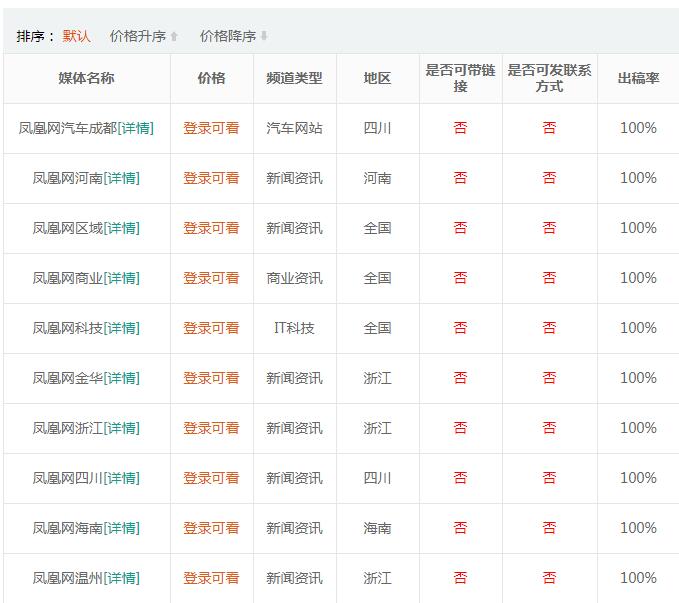The width and height of the screenshot is (679, 603).
Task: Select default sort order 默认
Action: tap(76, 36)
